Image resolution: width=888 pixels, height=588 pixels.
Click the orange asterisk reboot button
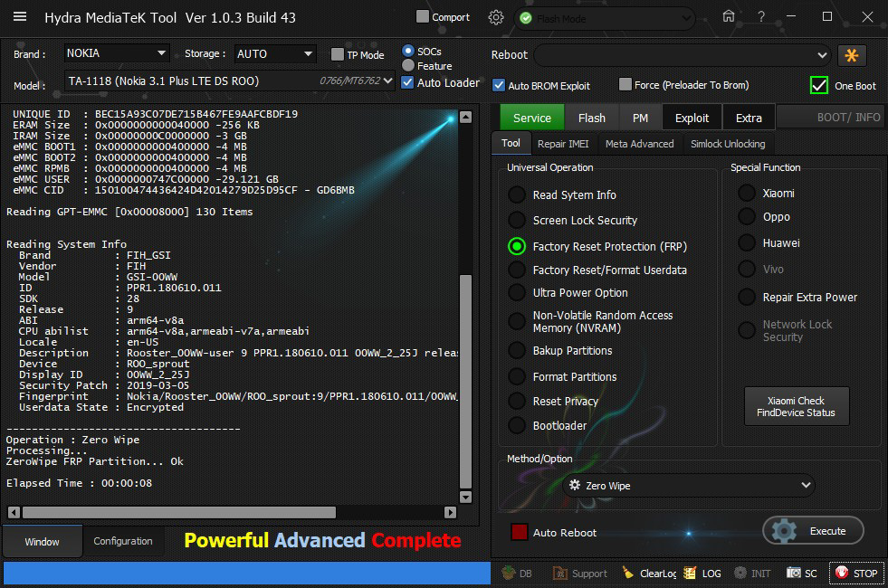click(x=851, y=55)
